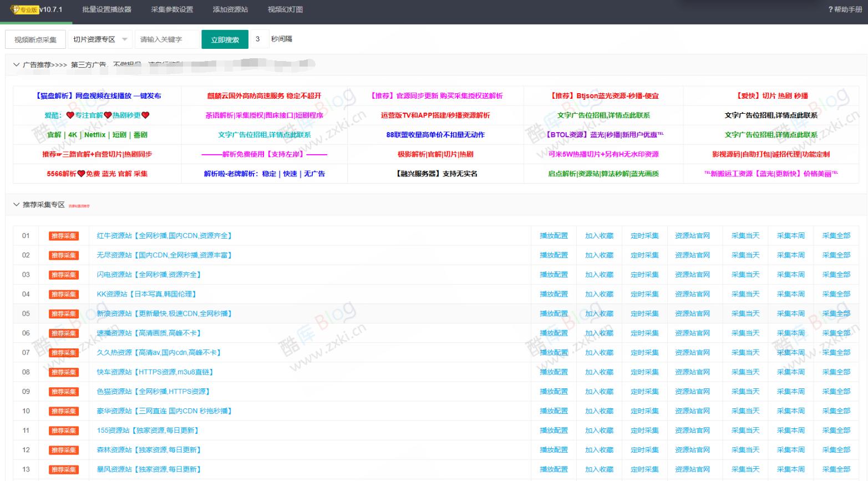This screenshot has width=868, height=481.
Task: Click 采集当天 for 速播资源站
Action: tap(745, 333)
